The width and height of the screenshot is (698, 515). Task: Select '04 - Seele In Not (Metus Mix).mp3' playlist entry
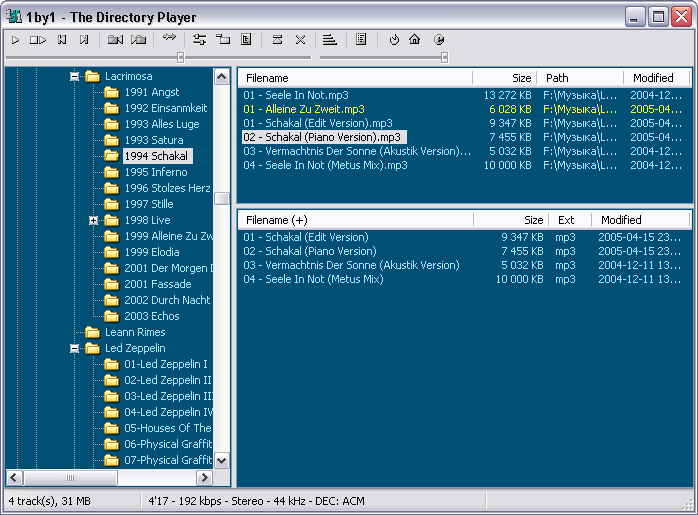[325, 165]
